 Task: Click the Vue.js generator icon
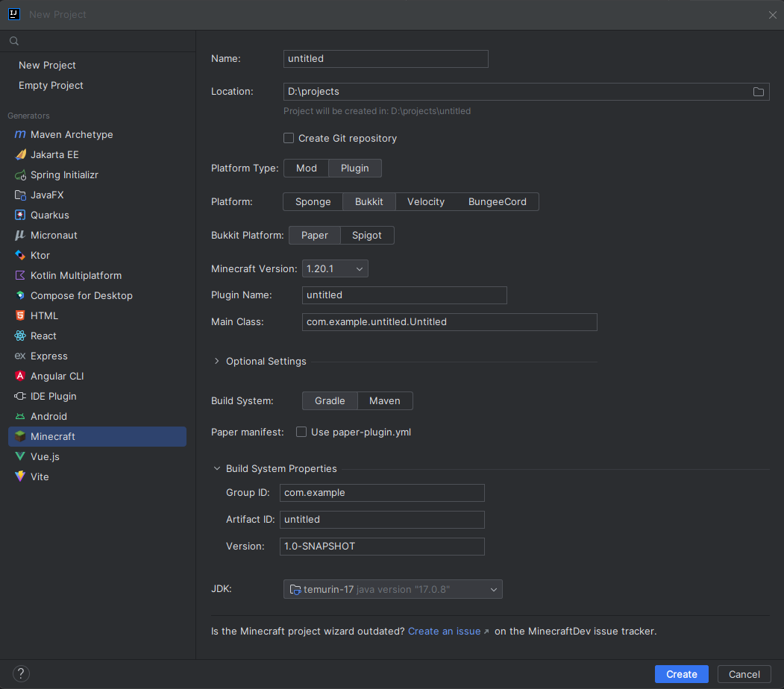20,457
